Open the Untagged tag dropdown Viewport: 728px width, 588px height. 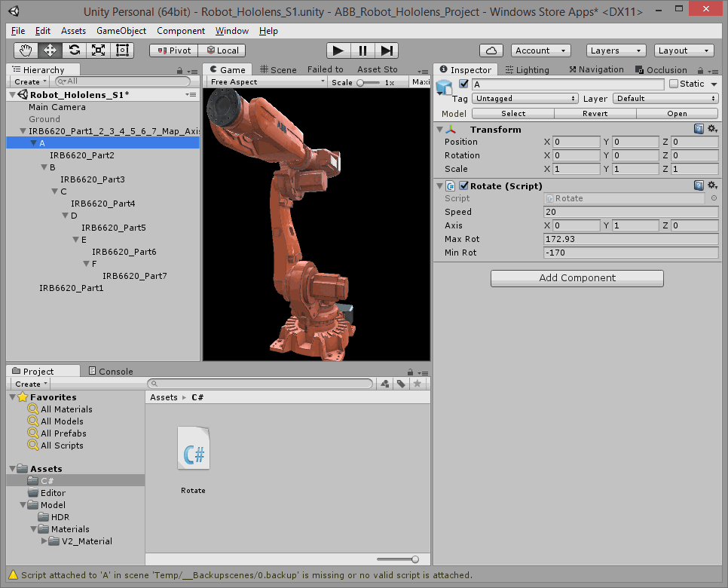click(525, 98)
